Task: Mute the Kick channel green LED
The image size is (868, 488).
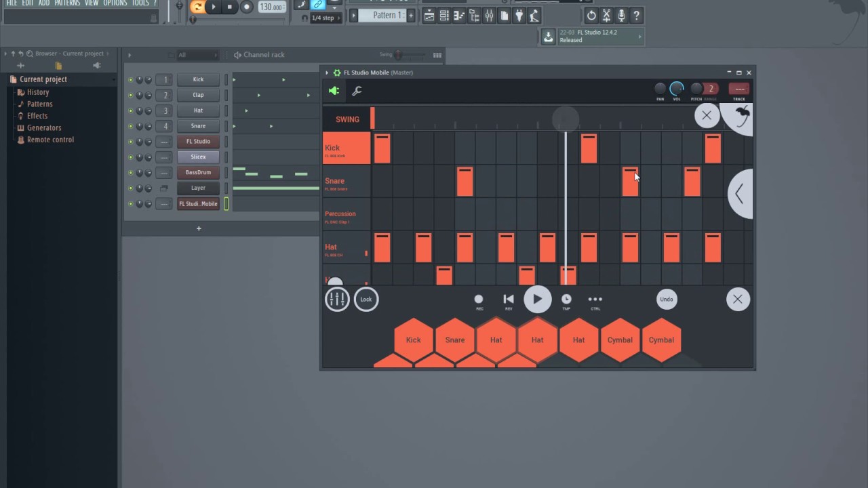Action: click(x=131, y=79)
